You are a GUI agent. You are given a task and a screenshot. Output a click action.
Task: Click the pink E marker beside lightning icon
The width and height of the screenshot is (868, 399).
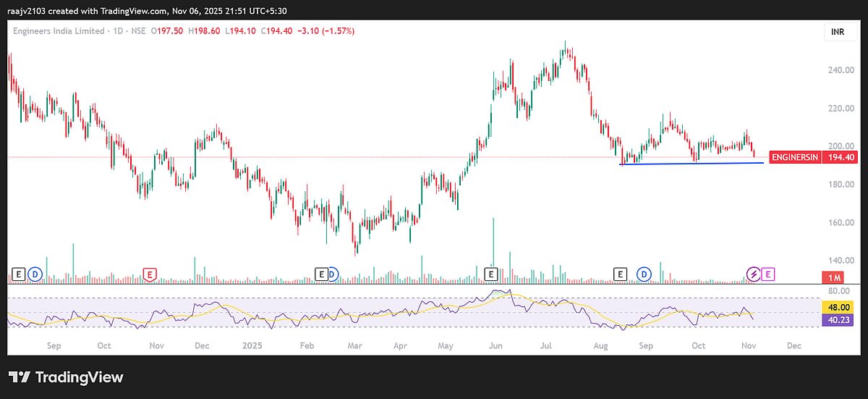coord(768,274)
